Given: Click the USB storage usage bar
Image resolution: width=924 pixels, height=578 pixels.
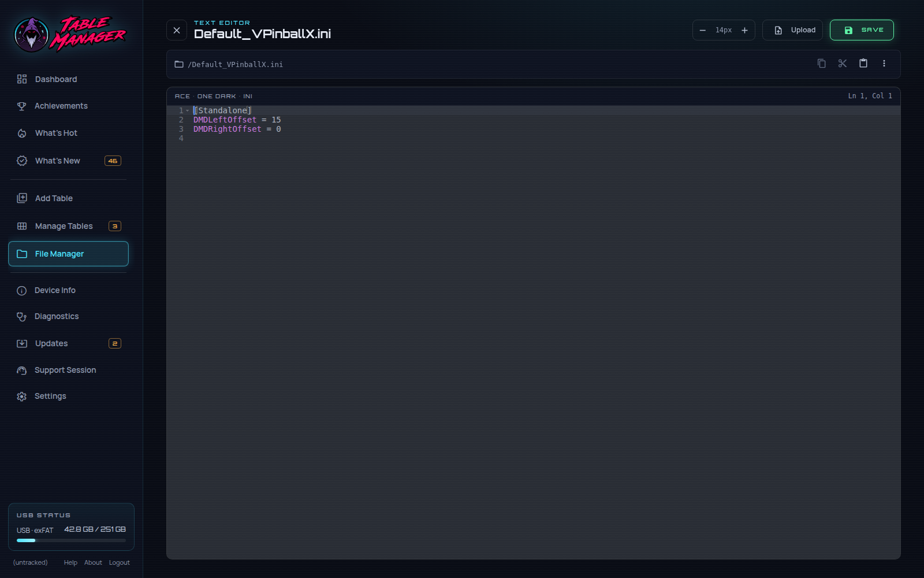Looking at the screenshot, I should click(71, 540).
